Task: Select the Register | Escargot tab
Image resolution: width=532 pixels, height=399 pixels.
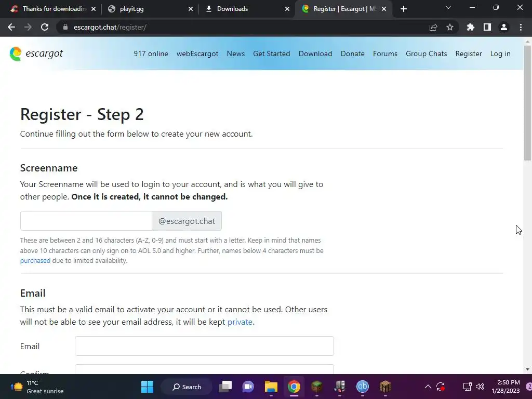Action: coord(343,9)
